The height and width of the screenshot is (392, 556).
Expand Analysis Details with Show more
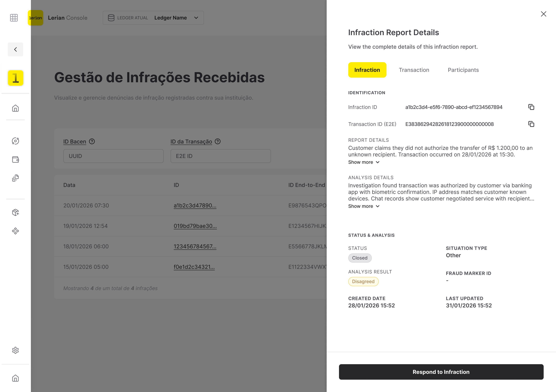click(364, 206)
